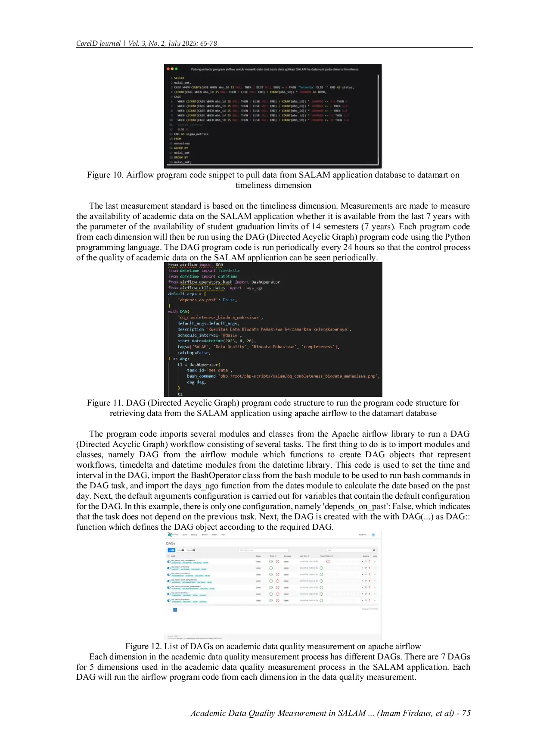Click page 1 pagination button in DAG list
This screenshot has width=534, height=756.
(175, 609)
